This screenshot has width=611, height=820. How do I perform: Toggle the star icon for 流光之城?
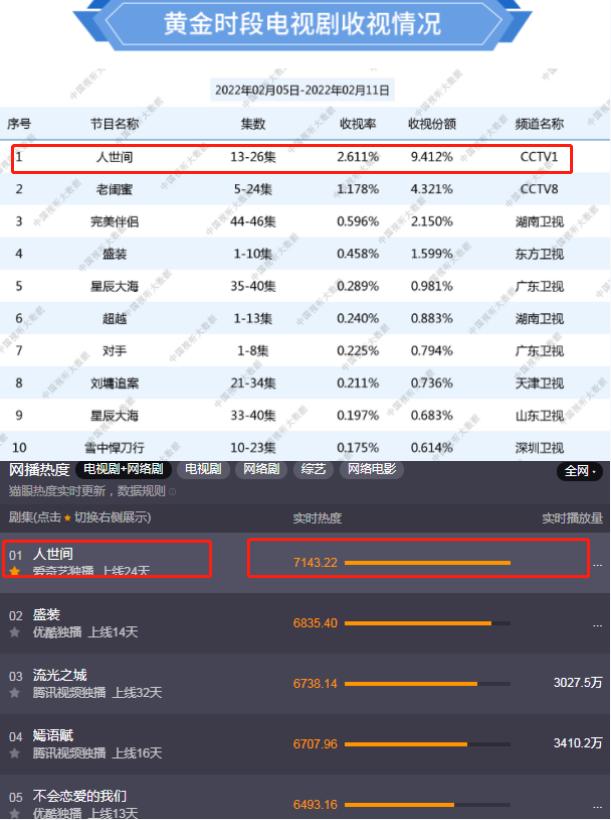pos(15,693)
